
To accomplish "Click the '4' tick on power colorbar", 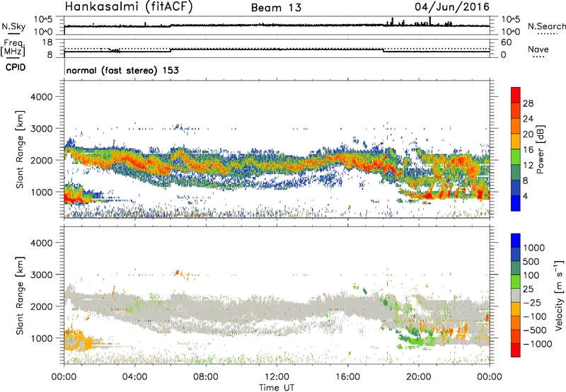I will 525,197.
